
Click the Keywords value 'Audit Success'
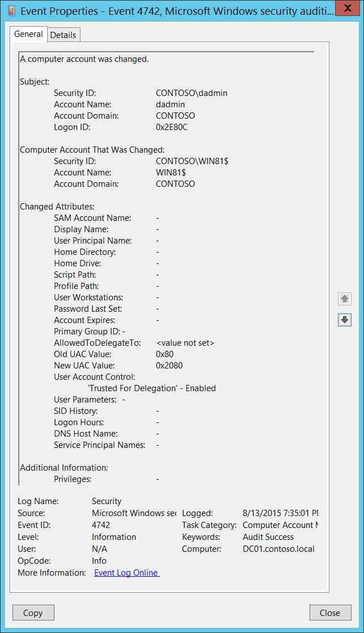(x=268, y=537)
